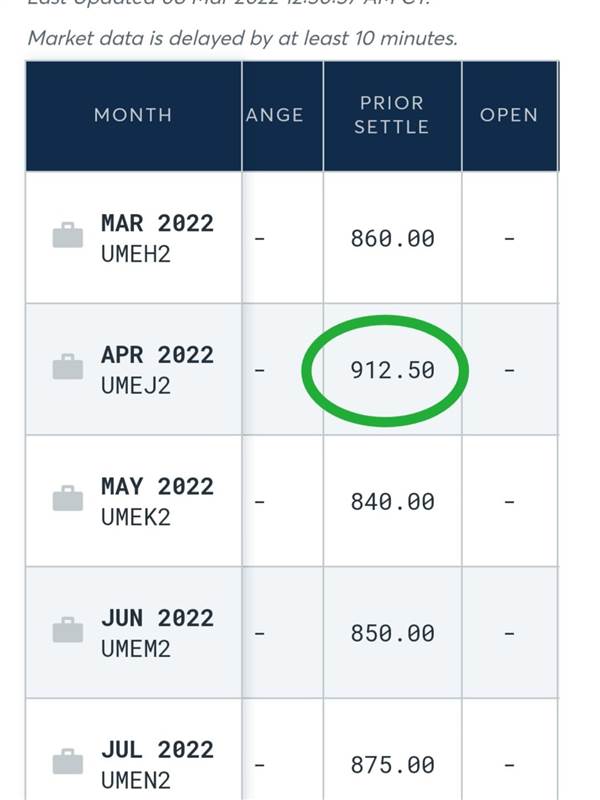Click the briefcase icon for APR 2022
Screen dimensions: 600x800
[x=68, y=367]
